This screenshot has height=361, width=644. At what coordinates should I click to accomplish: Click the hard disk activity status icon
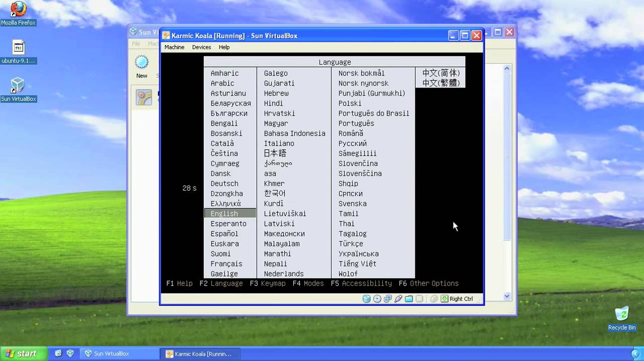[x=367, y=299]
